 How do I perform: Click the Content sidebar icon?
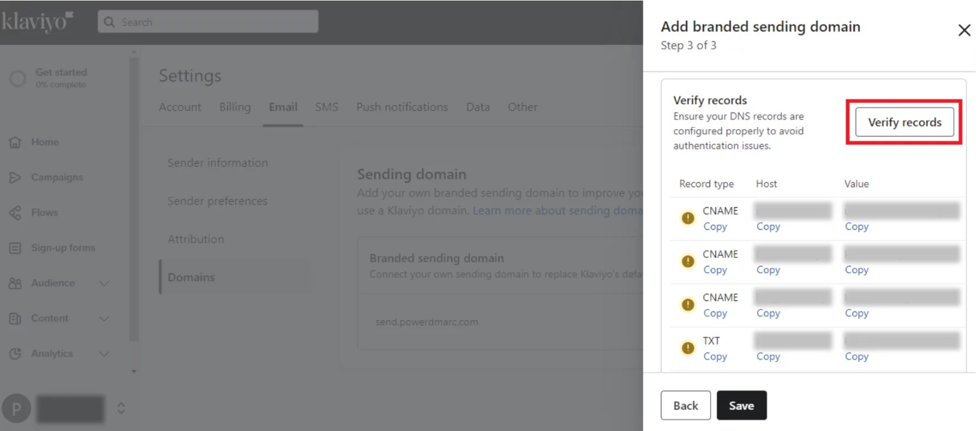click(15, 318)
